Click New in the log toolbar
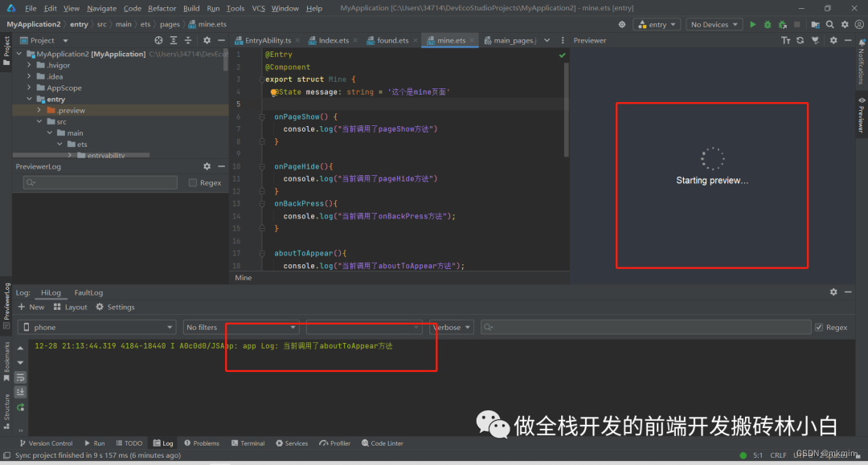 [31, 307]
